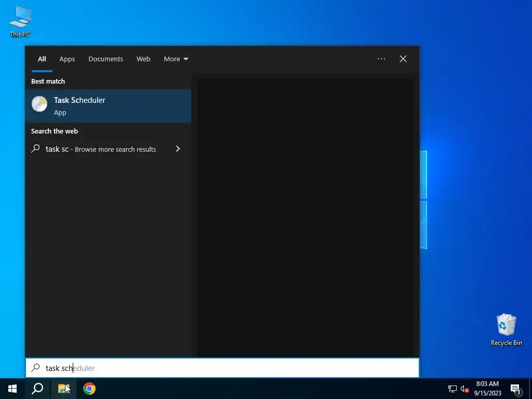The width and height of the screenshot is (532, 399).
Task: Expand the 'task sc' web result chevron
Action: pos(178,149)
